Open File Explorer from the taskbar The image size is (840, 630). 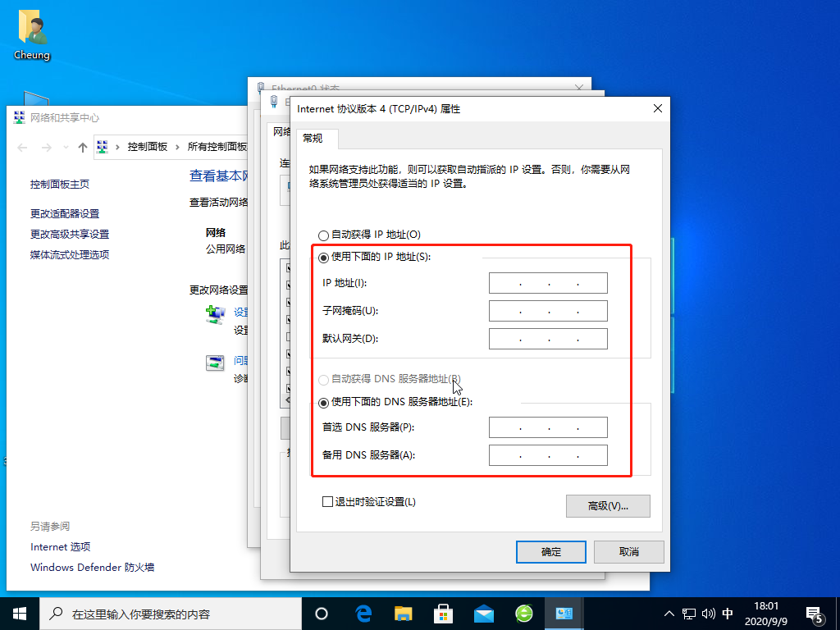pos(404,614)
